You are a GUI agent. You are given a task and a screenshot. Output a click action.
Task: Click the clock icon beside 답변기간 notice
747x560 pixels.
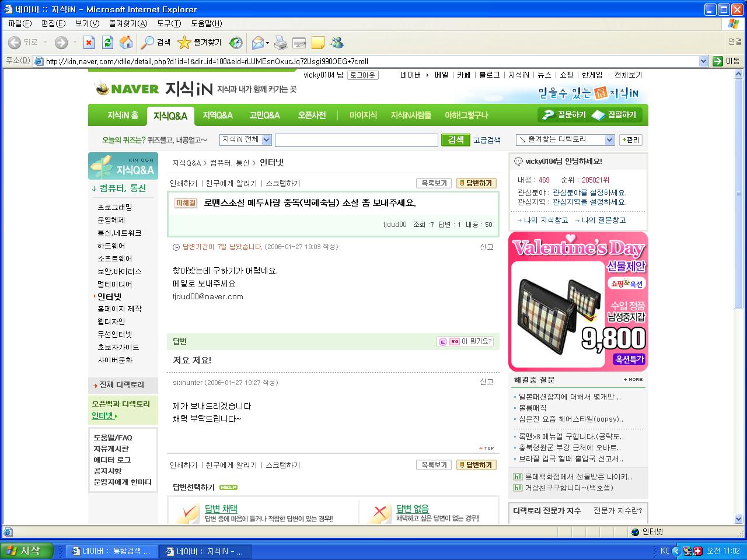point(176,247)
